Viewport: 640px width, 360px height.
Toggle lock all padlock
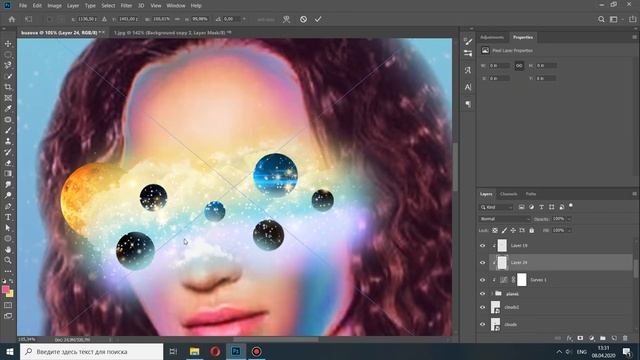[531, 231]
